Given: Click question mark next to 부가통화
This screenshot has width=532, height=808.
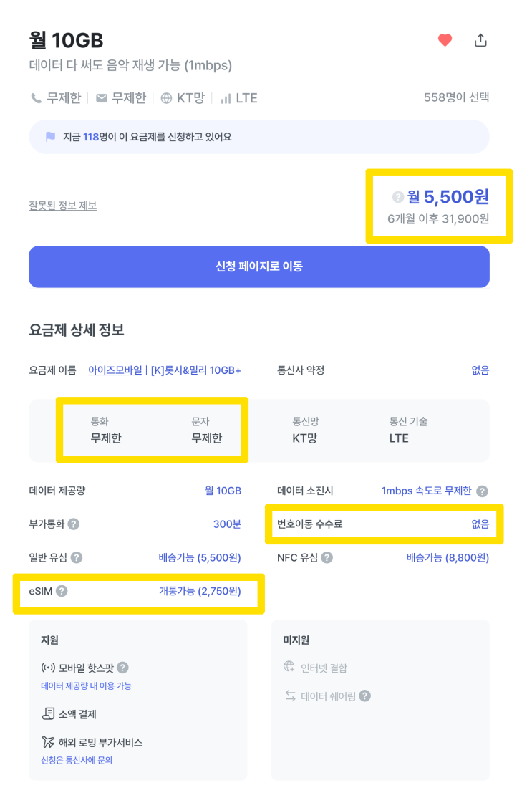Looking at the screenshot, I should [x=73, y=524].
